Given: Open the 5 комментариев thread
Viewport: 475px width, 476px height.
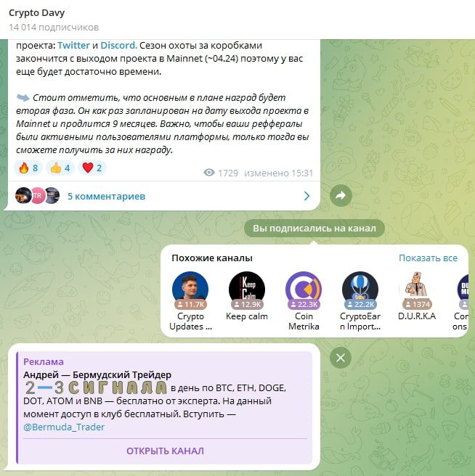Looking at the screenshot, I should click(x=106, y=196).
